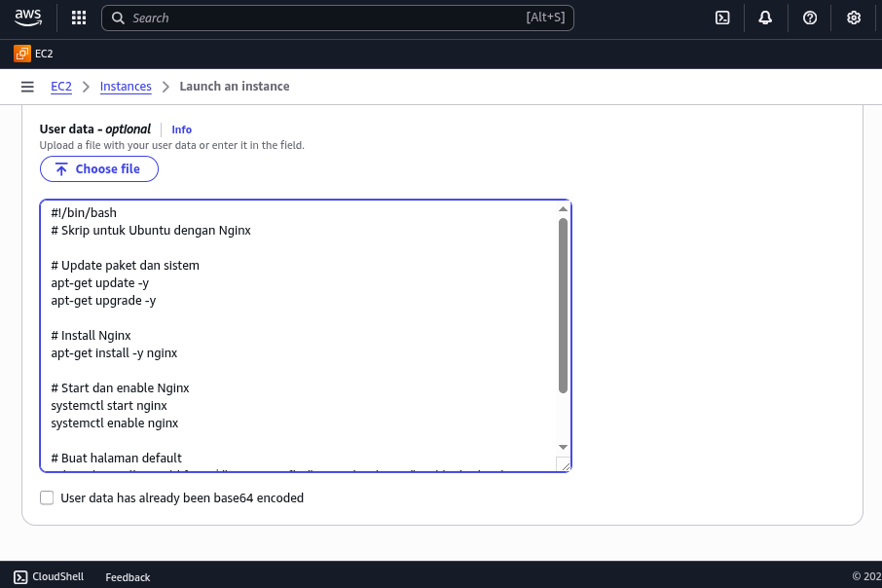Open the User data Info link
The image size is (882, 588).
point(182,129)
